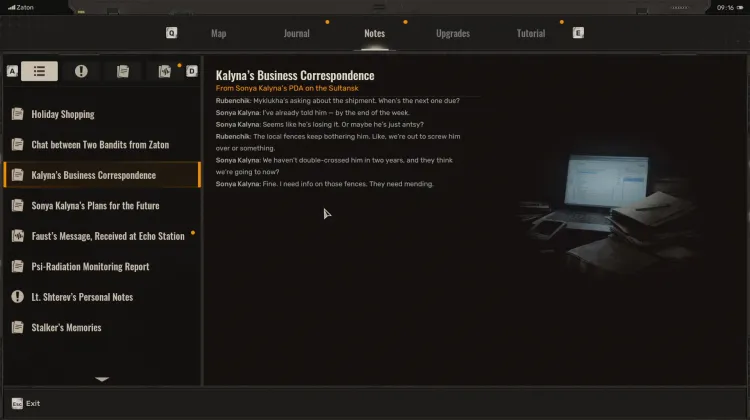Open Lt. Shterev's Personal Notes

pyautogui.click(x=102, y=297)
